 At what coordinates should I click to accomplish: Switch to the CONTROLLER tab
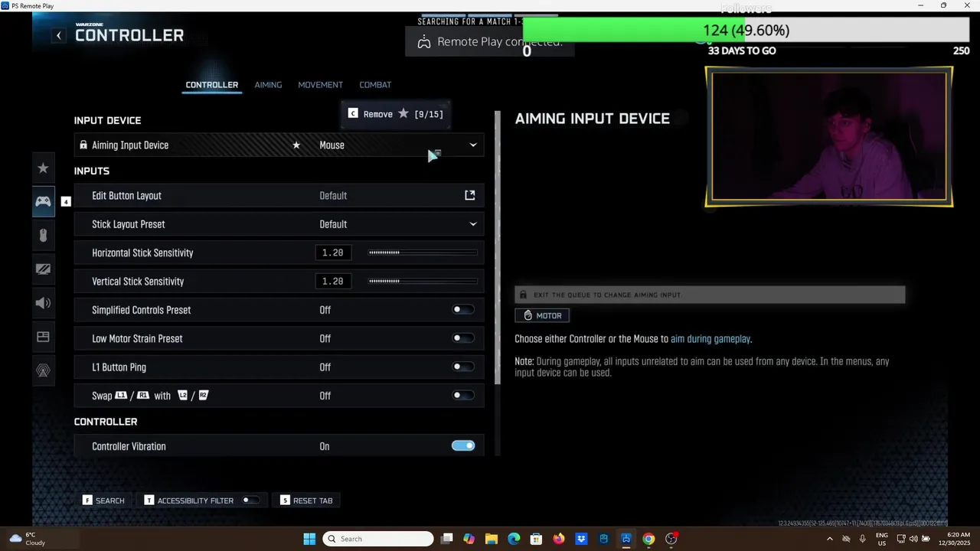tap(212, 85)
